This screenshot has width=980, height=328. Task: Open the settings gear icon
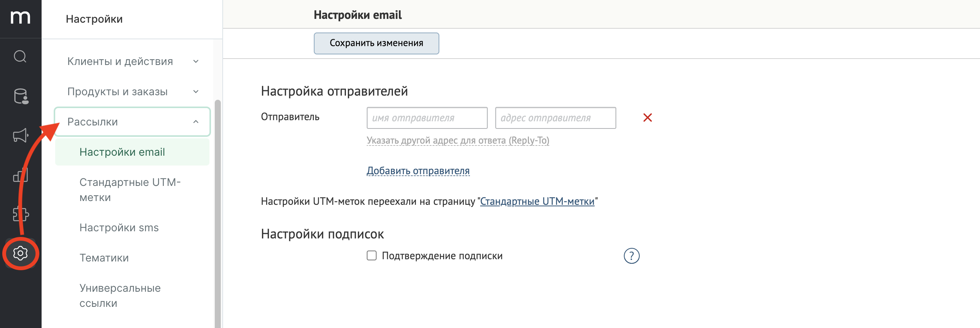point(20,253)
